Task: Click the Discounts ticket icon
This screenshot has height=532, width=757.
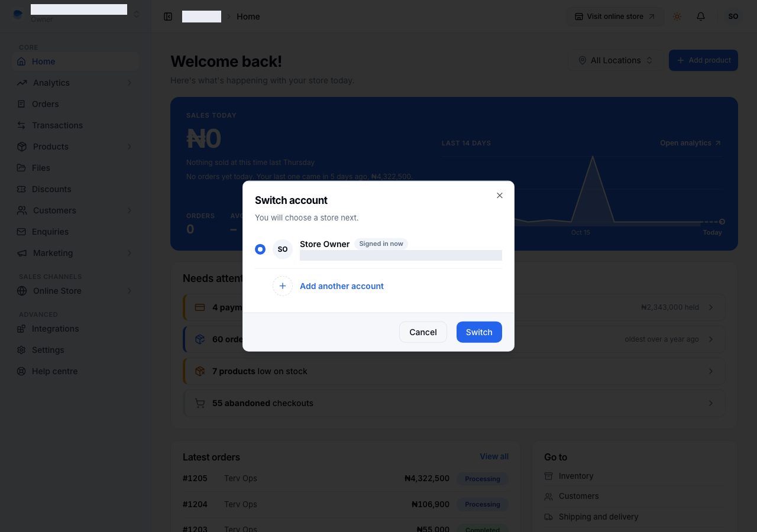Action: (x=21, y=189)
